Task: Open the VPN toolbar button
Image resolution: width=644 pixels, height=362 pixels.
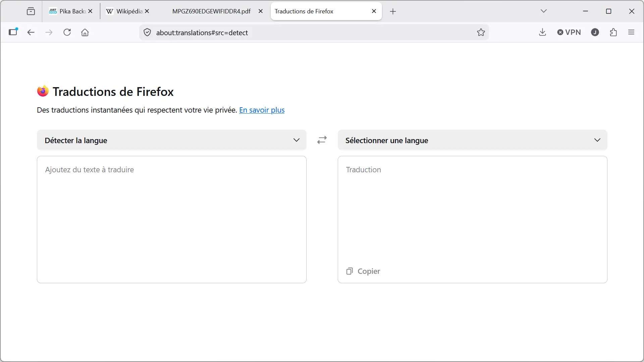Action: pos(569,32)
